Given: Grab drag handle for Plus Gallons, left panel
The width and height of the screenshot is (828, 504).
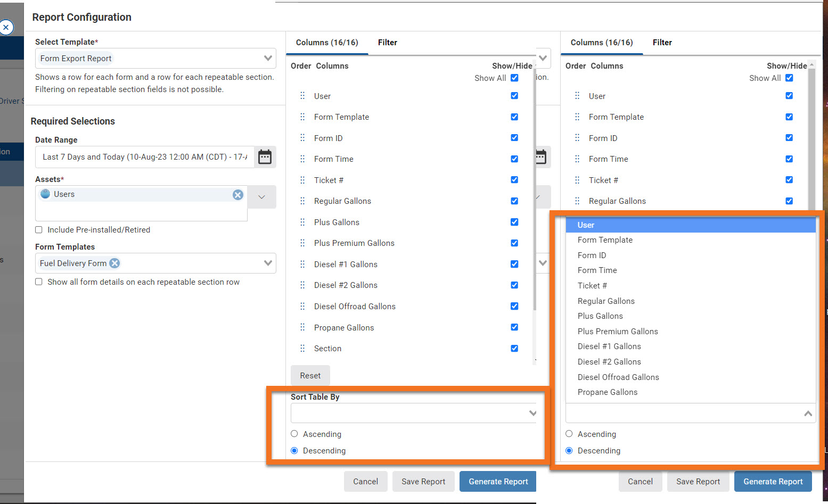Looking at the screenshot, I should (x=302, y=222).
